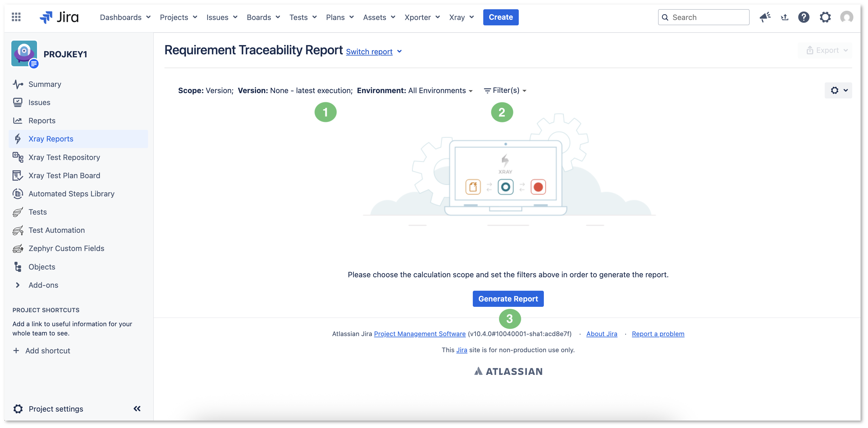The height and width of the screenshot is (428, 868).
Task: Open the Dashboards dropdown menu
Action: click(x=125, y=17)
